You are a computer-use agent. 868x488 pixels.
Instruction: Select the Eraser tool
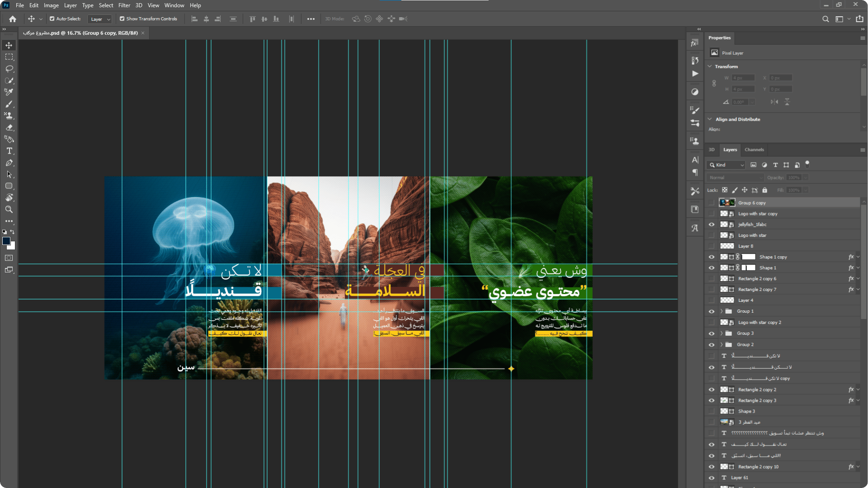pyautogui.click(x=9, y=127)
